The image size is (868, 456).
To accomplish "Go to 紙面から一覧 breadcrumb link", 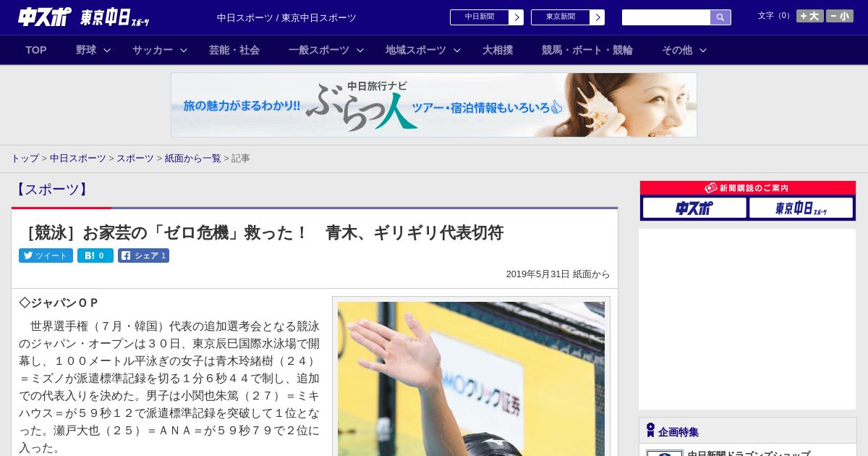I will coord(192,158).
